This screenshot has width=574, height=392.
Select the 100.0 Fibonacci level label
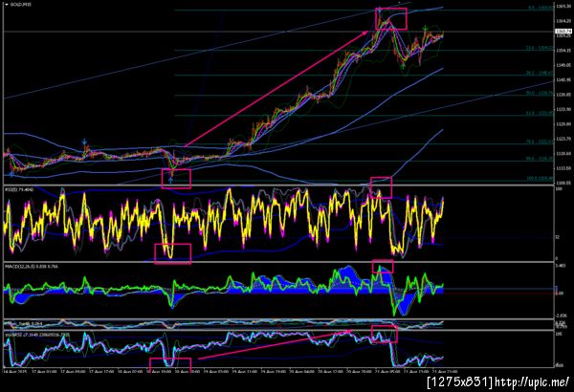tap(540, 179)
